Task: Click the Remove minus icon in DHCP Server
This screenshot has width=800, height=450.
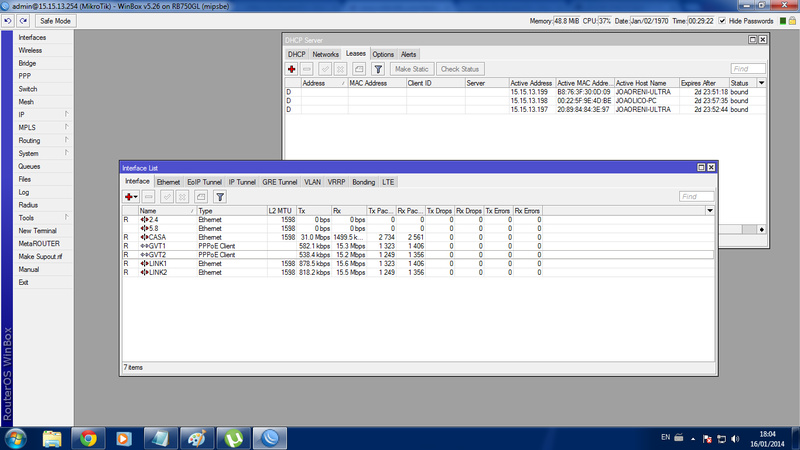Action: click(x=307, y=69)
